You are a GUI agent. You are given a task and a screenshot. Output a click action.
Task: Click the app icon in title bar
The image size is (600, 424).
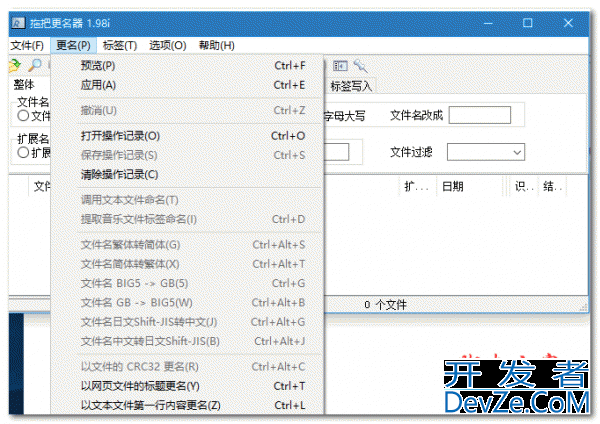18,23
